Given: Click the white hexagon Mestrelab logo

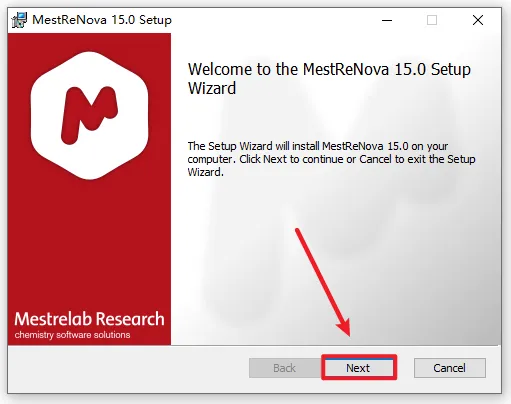Looking at the screenshot, I should click(x=89, y=115).
